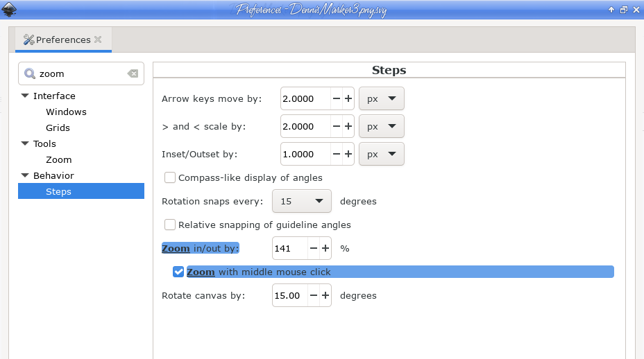Increase Inset/Outset by value
This screenshot has height=359, width=644.
tap(348, 154)
